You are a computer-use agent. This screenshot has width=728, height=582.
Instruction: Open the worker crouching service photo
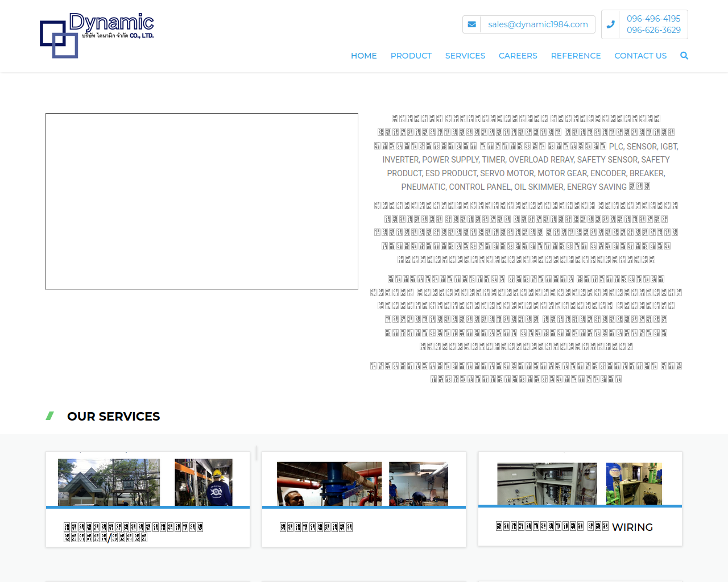(419, 484)
